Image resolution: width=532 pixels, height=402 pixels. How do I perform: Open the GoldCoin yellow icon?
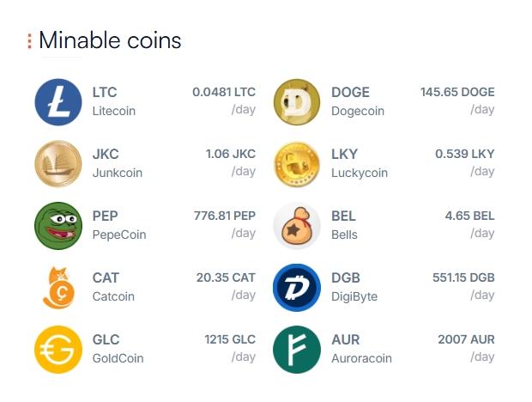57,350
